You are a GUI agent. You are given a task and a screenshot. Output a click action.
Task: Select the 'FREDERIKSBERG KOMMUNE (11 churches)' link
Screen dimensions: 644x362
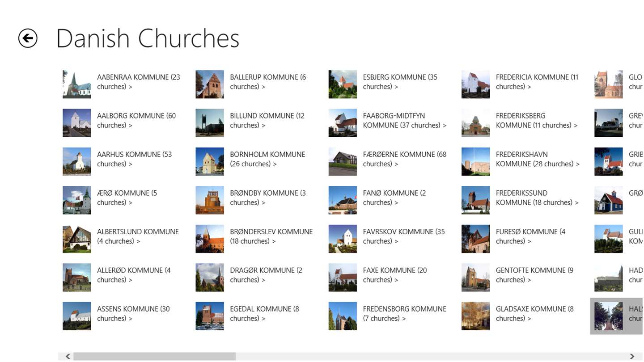click(x=537, y=120)
